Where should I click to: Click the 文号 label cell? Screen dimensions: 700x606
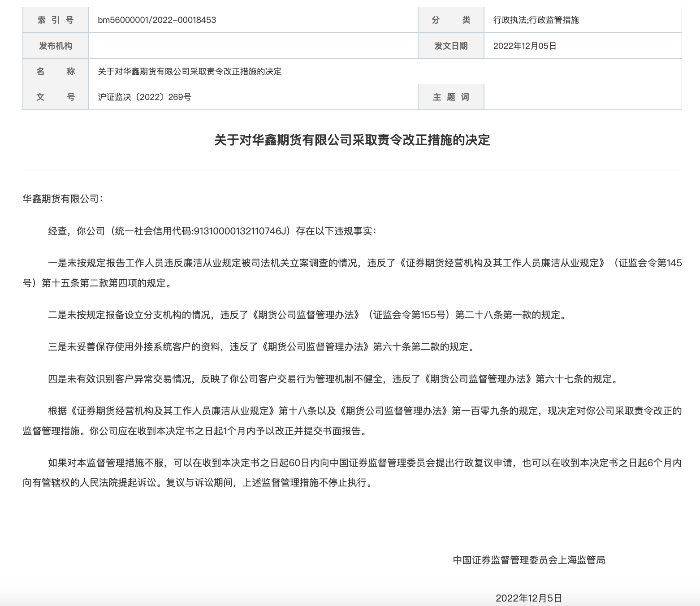(x=55, y=97)
